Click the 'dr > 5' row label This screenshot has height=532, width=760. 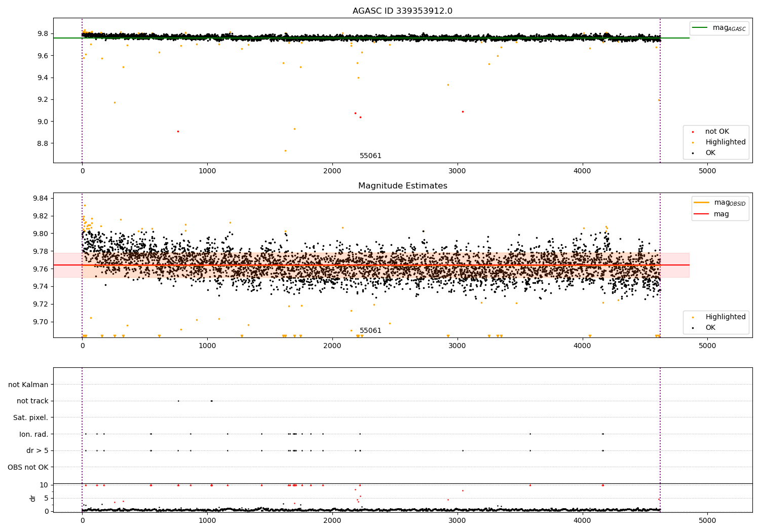click(37, 450)
